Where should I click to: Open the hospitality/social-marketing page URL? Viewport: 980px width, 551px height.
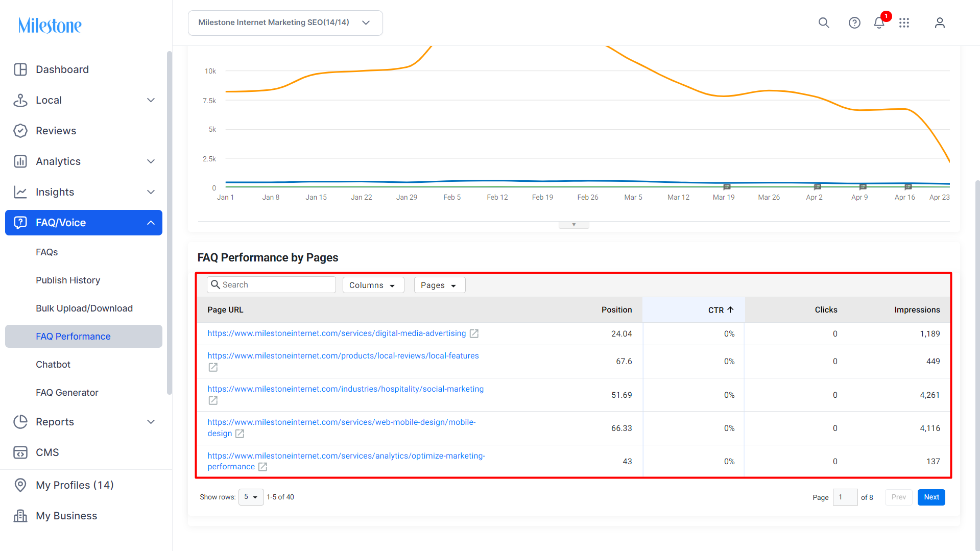[x=346, y=389]
